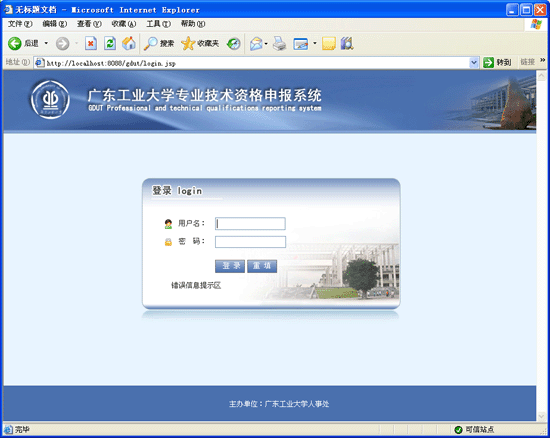Screen dimensions: 550x438
Task: Click the Windows flag logo icon
Action: (536, 24)
